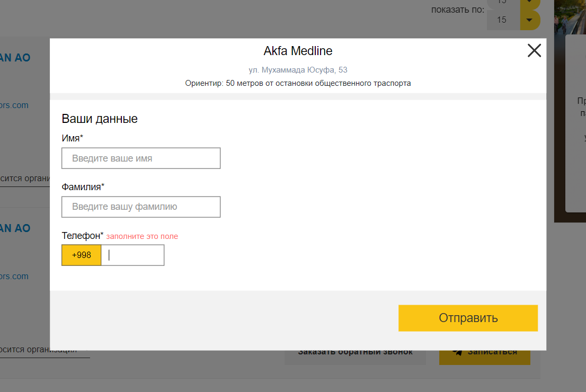Click the Akfa Medline dialog title

coord(298,51)
